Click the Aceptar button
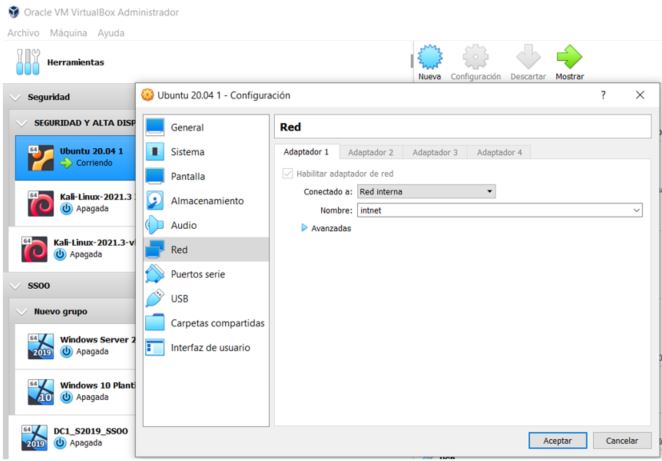This screenshot has width=662, height=461. (557, 440)
